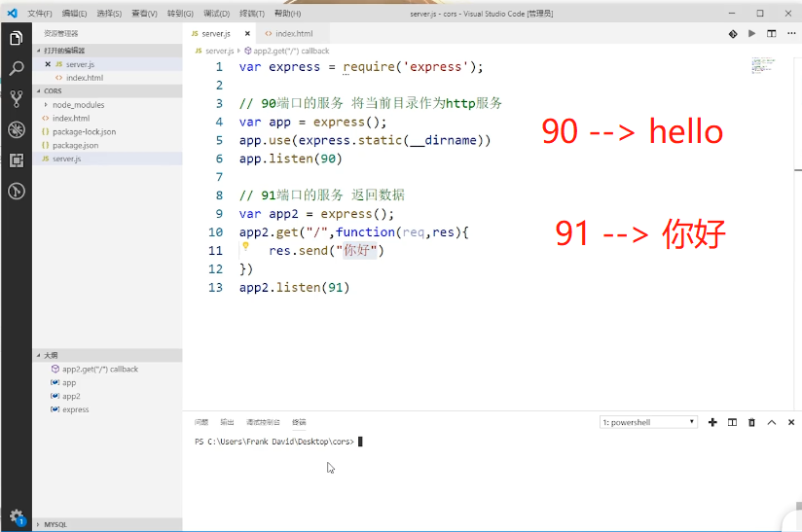
Task: Open the View menu
Action: (144, 14)
